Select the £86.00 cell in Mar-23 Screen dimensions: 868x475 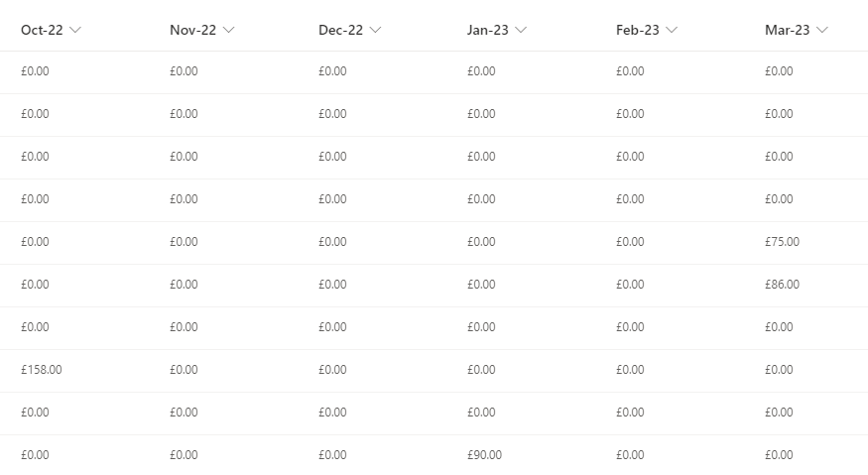tap(783, 285)
